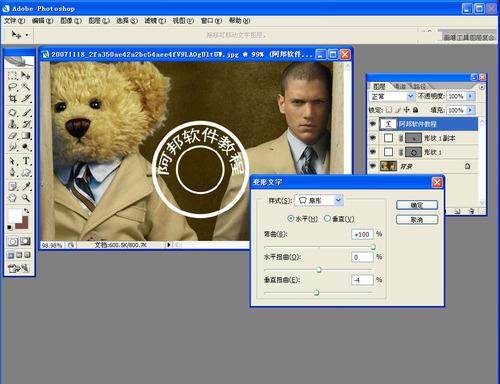500x384 pixels.
Task: Open the blend mode dropdown 正常
Action: point(392,96)
